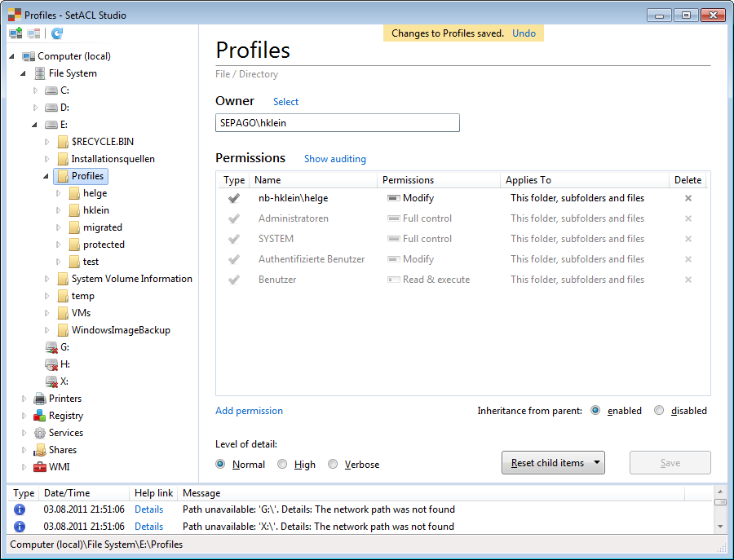Click the disconnected H: drive icon
Viewport: 734px width, 560px height.
tap(51, 364)
